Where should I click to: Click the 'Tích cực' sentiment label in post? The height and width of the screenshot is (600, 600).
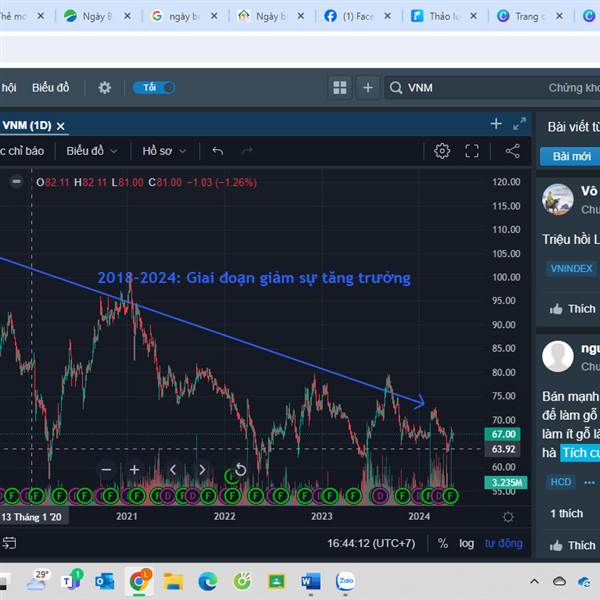(580, 453)
